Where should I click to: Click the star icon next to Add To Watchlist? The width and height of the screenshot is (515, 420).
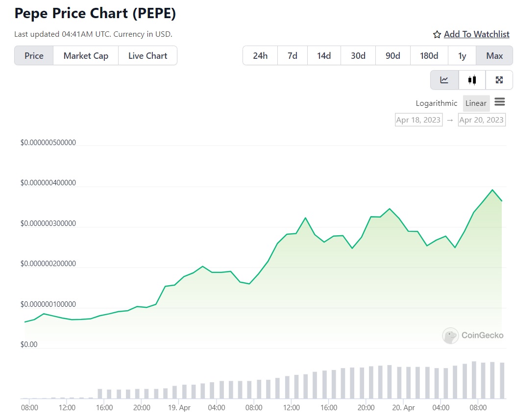coord(436,34)
